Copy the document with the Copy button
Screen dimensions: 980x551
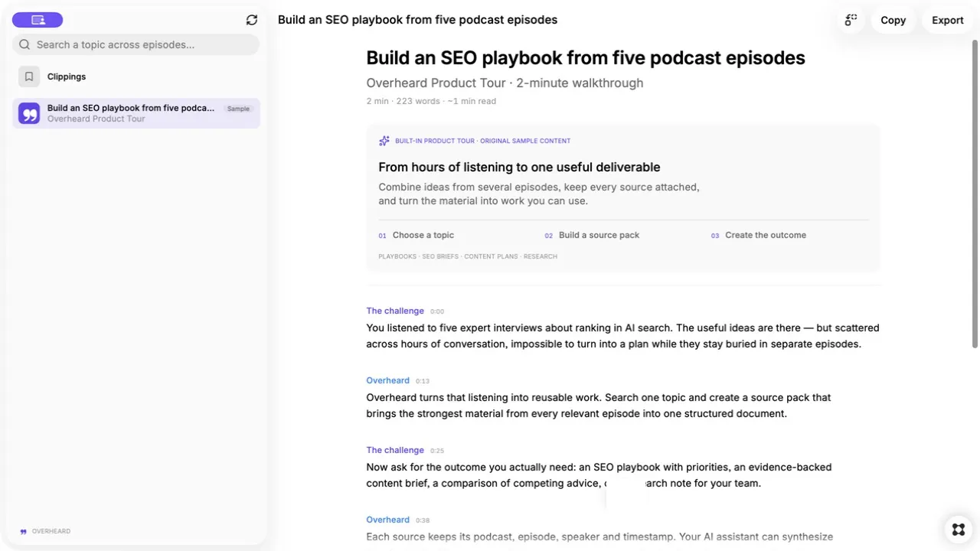pos(893,20)
